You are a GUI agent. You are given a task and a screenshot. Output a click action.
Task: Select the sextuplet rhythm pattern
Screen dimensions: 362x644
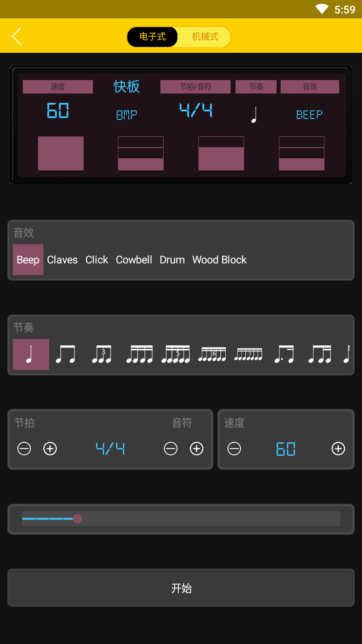212,354
